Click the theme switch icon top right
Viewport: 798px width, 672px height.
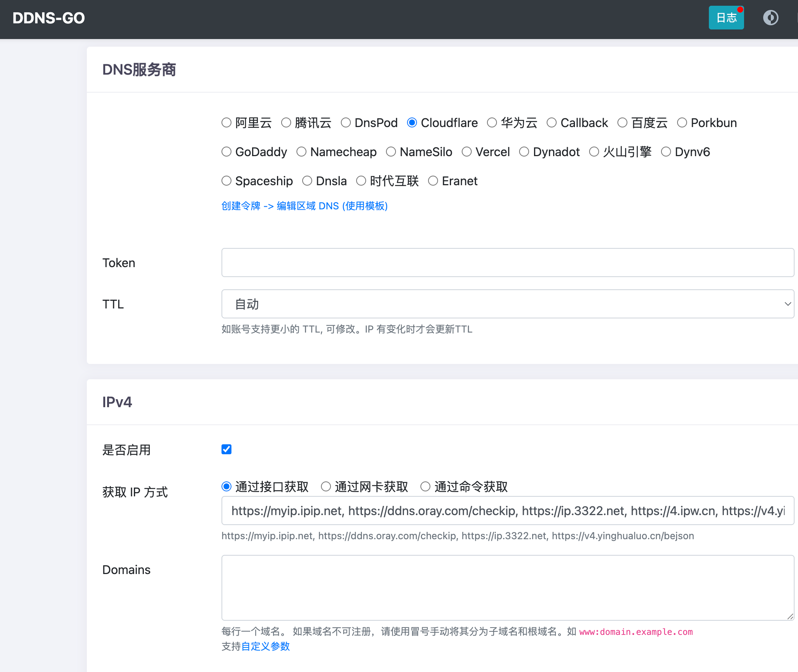pos(771,18)
